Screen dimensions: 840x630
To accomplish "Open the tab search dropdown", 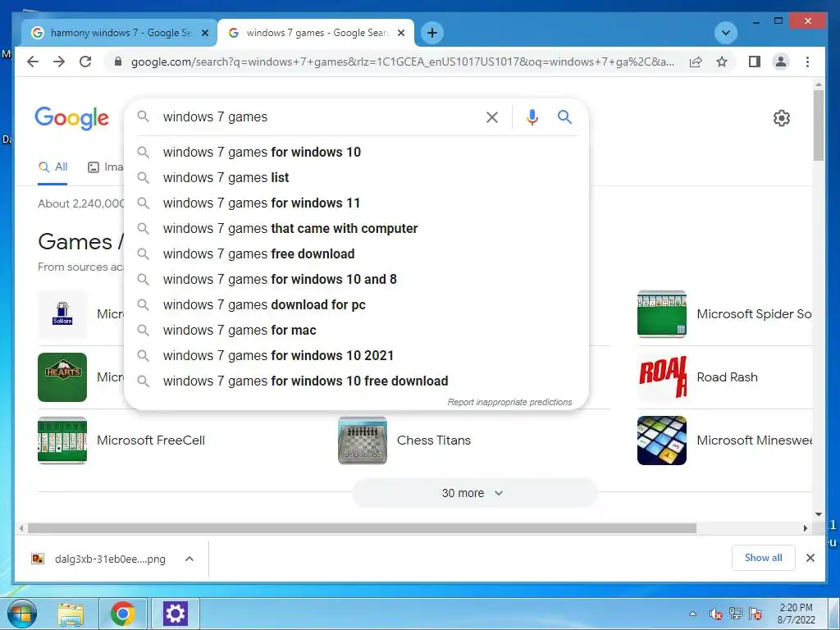I will click(x=726, y=33).
